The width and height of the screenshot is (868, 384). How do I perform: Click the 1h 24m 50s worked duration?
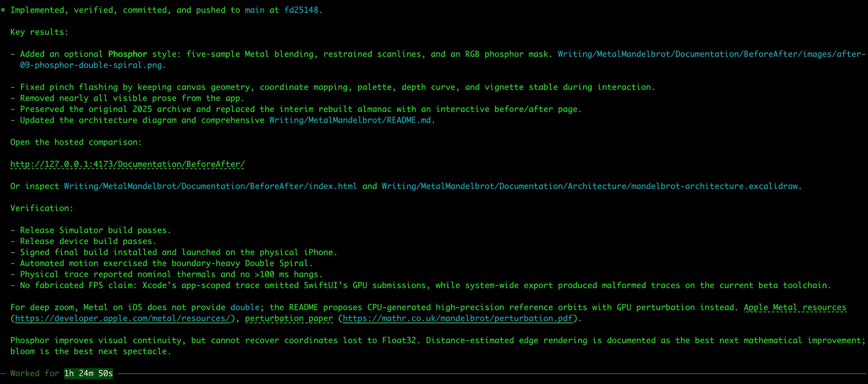pyautogui.click(x=89, y=374)
